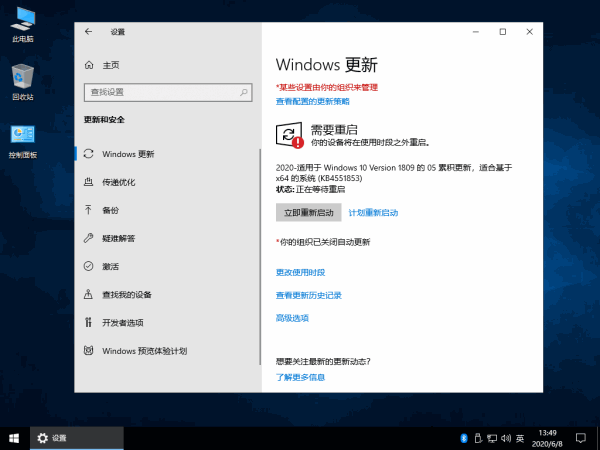The height and width of the screenshot is (450, 600).
Task: Click the 立即重新启动 button
Action: (x=308, y=212)
